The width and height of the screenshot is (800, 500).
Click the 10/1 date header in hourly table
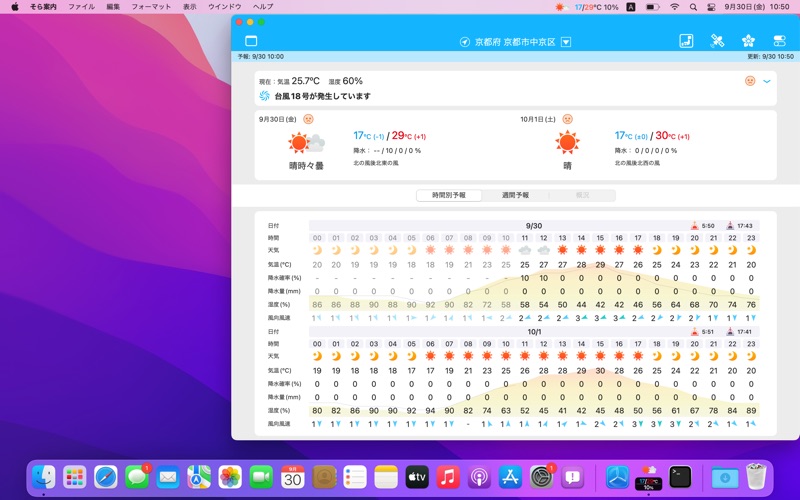click(x=534, y=332)
